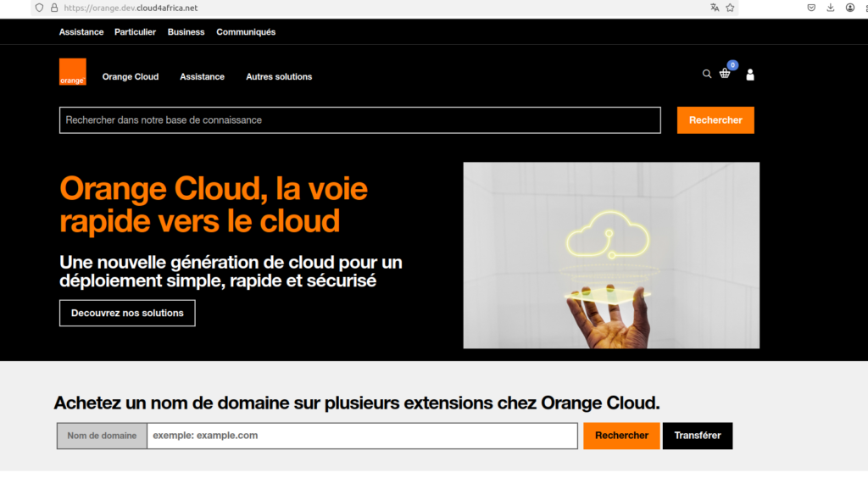Click the Transférer button
Screen dimensions: 868x478
coord(697,436)
